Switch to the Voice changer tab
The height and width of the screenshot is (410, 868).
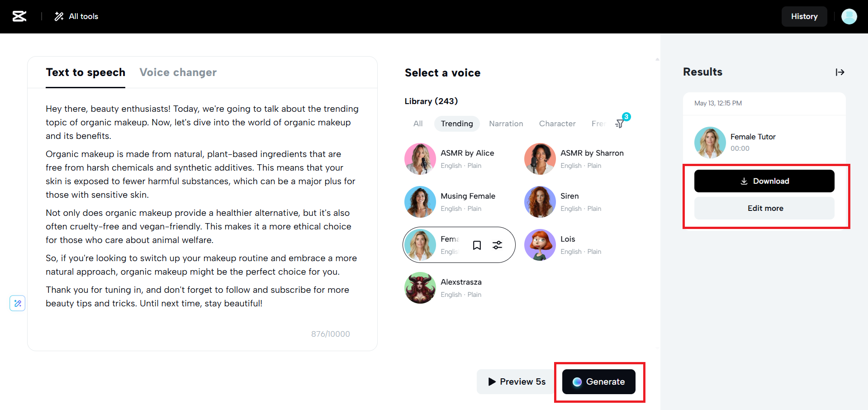tap(178, 72)
